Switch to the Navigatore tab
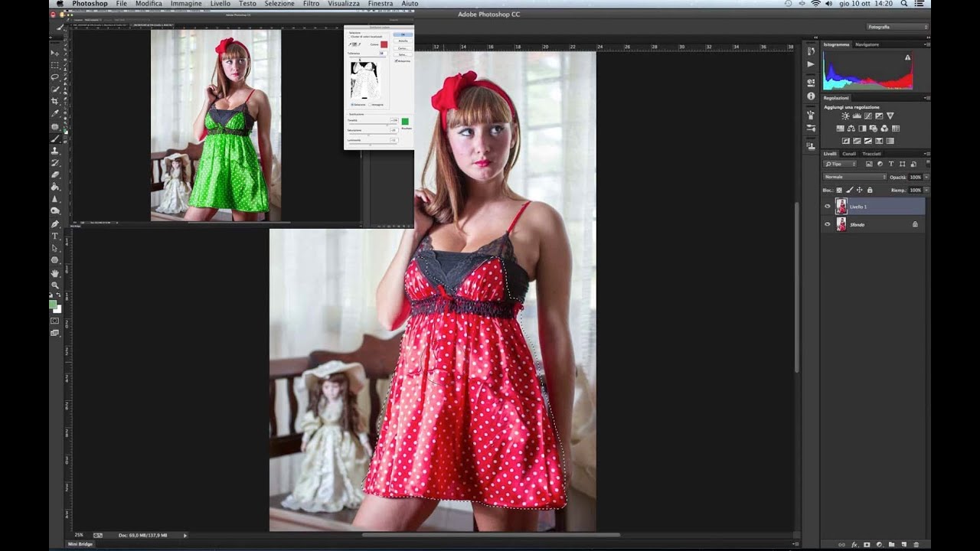The height and width of the screenshot is (551, 980). click(x=867, y=44)
